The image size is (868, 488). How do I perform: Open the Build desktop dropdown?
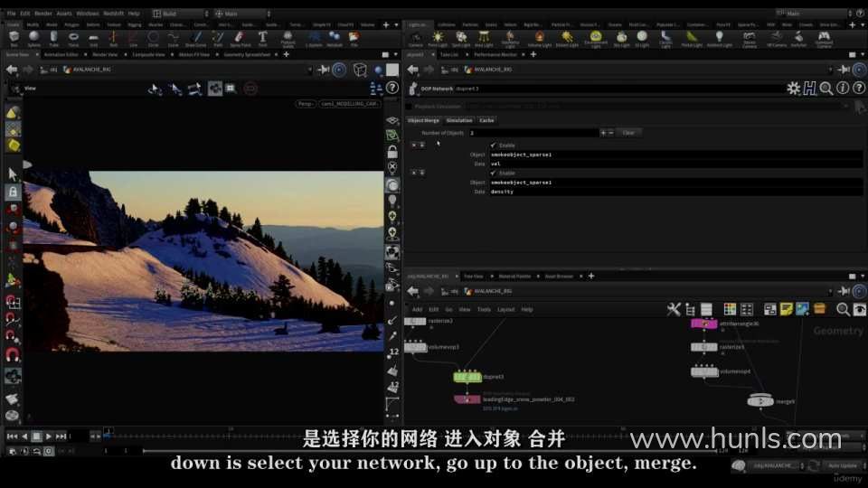[181, 14]
